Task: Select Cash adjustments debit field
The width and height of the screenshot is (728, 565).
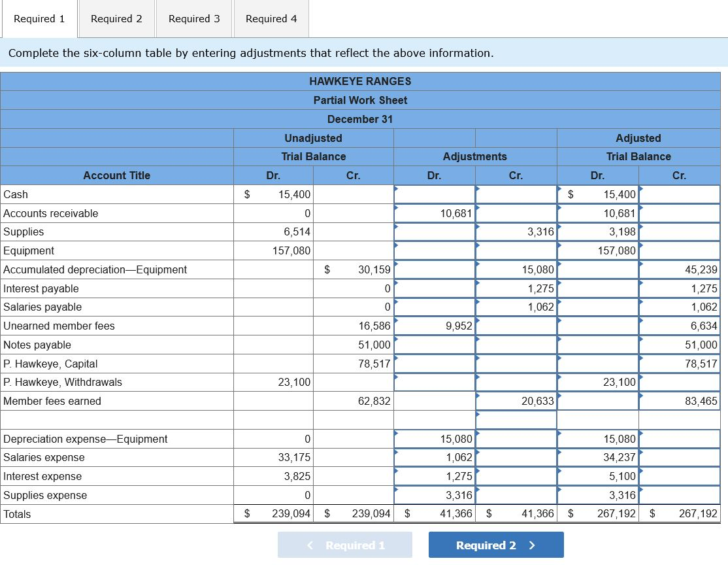Action: point(435,194)
